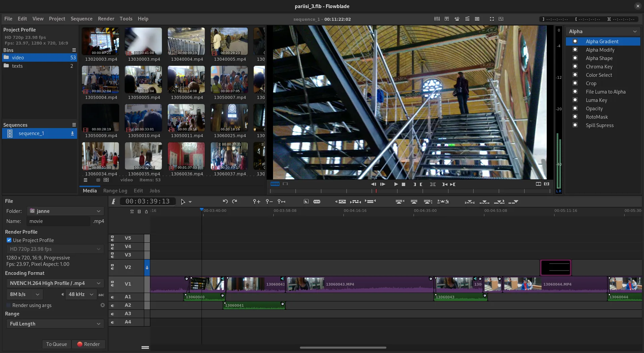Change the Range dropdown from Full Length

click(55, 323)
